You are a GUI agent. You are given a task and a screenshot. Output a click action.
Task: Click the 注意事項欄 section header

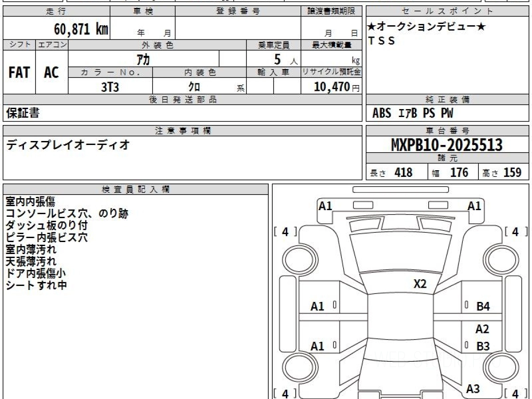tap(182, 131)
